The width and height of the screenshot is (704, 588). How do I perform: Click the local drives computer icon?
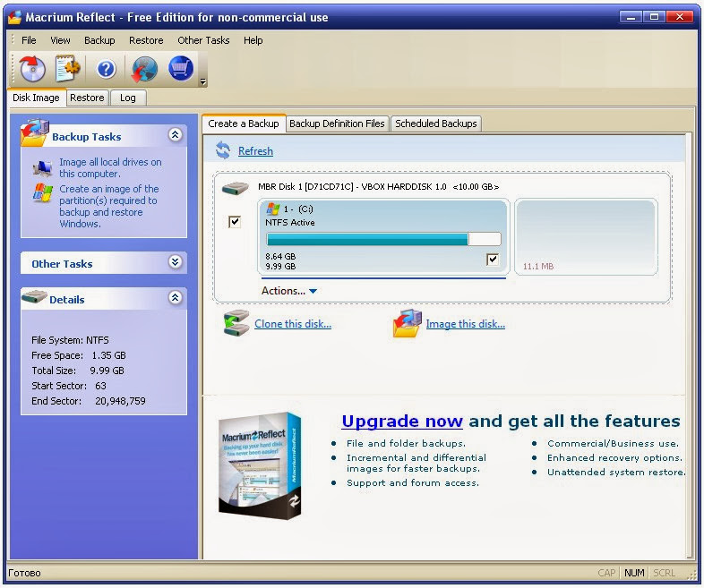click(42, 168)
